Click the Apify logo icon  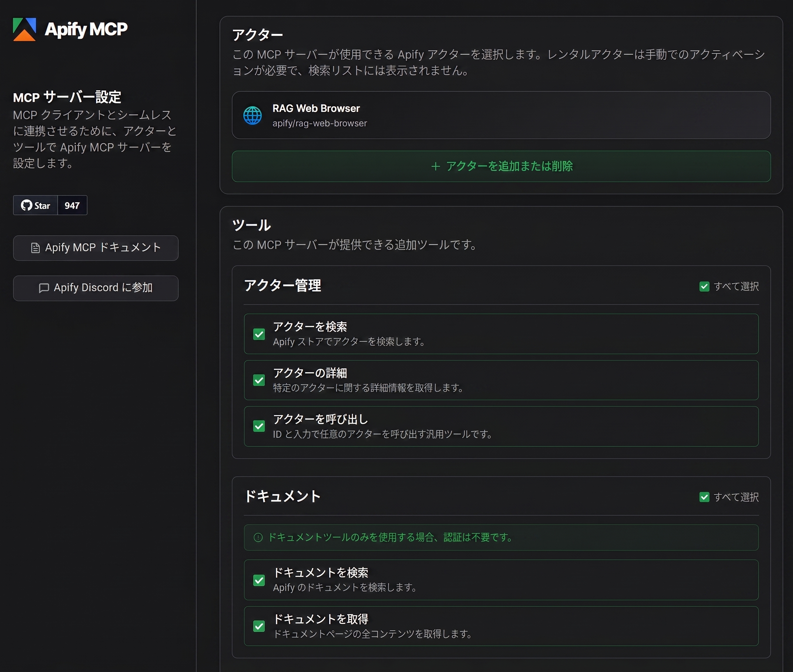[24, 29]
